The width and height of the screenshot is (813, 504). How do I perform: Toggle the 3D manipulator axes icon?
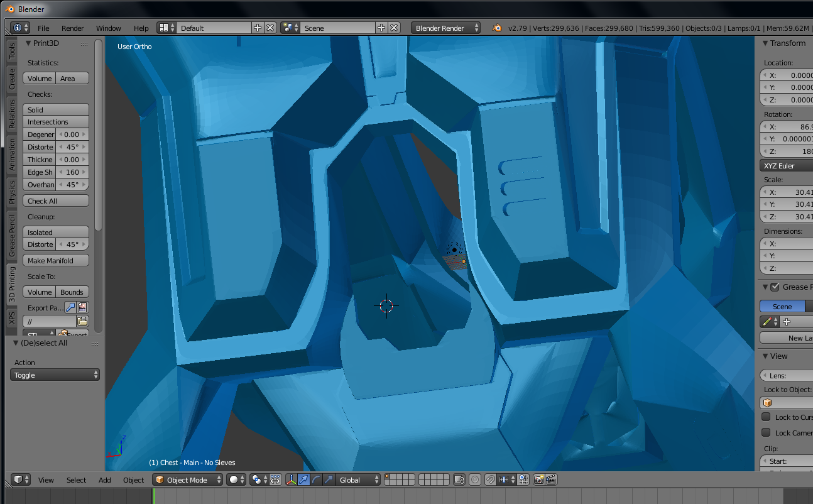291,479
